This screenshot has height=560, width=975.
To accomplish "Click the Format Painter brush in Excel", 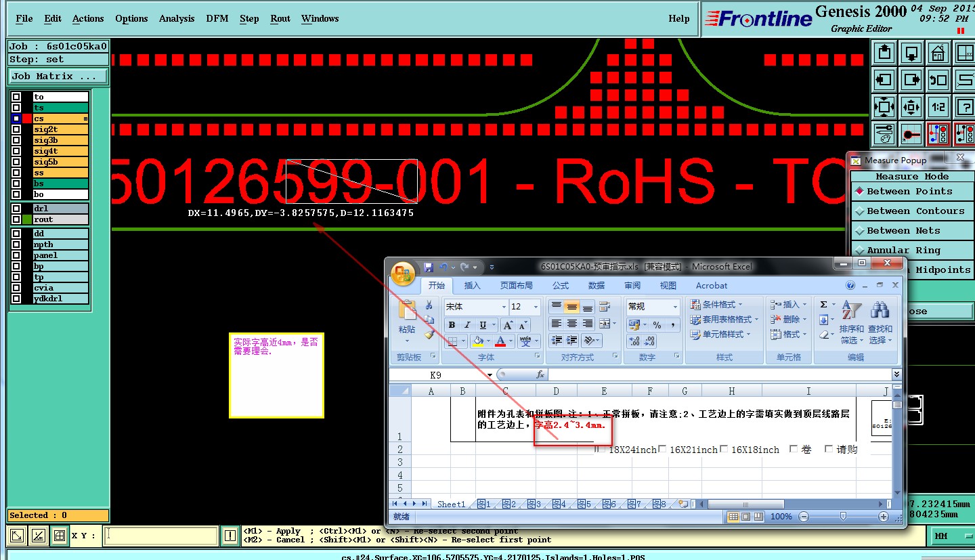I will [429, 334].
